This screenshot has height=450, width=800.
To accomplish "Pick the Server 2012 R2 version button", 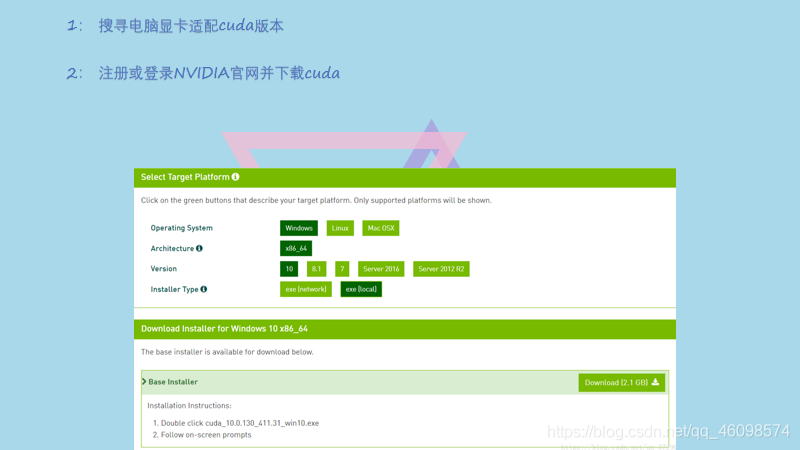I will (x=441, y=269).
